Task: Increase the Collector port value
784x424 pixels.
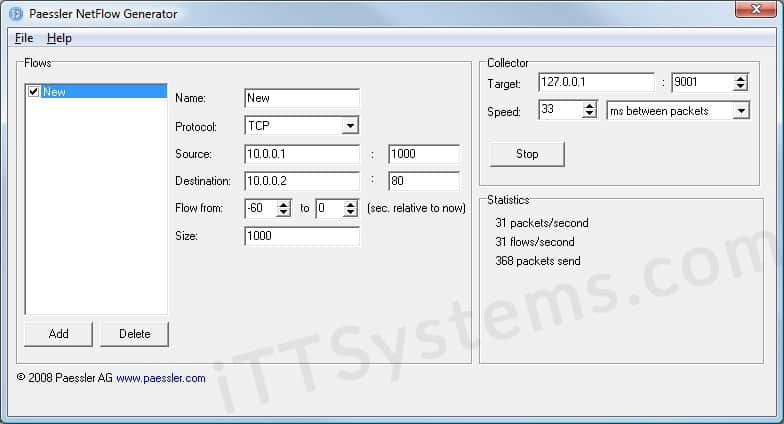Action: pyautogui.click(x=740, y=78)
